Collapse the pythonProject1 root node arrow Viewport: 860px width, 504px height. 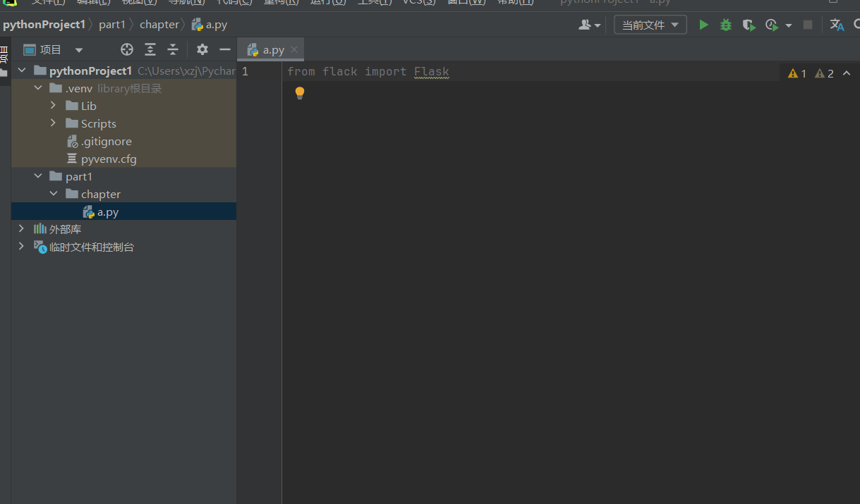21,70
